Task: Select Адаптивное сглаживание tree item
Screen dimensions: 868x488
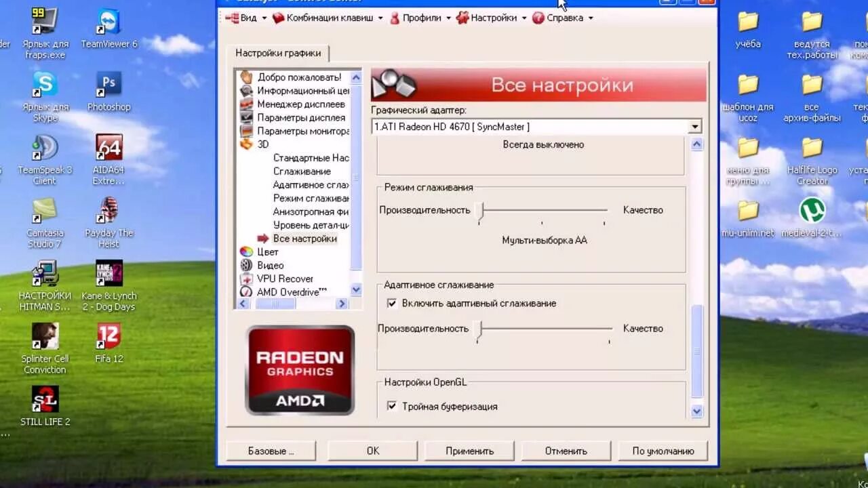Action: 311,185
